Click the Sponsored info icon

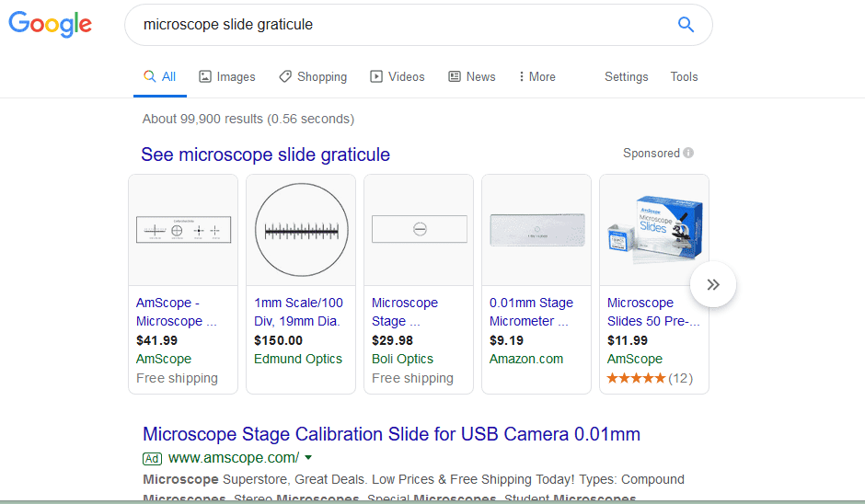coord(688,154)
